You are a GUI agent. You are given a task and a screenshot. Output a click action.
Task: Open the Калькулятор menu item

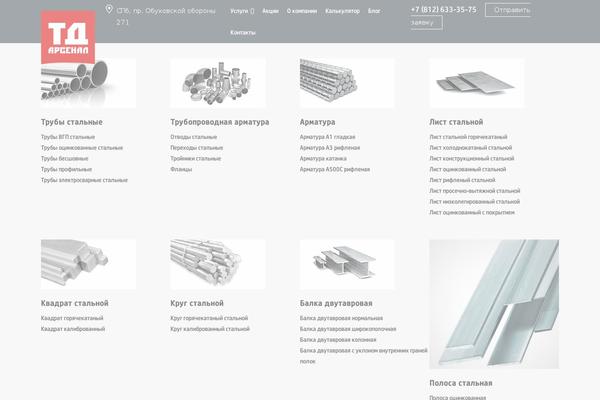(x=342, y=11)
